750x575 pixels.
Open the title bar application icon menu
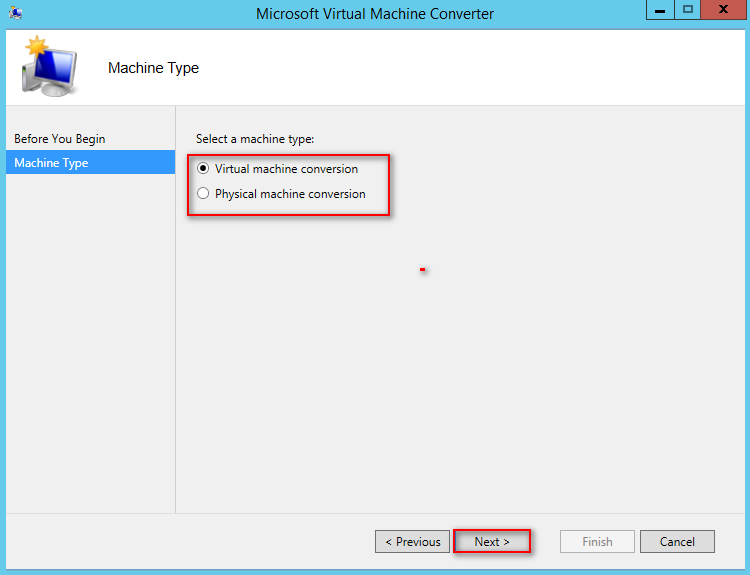tap(15, 12)
